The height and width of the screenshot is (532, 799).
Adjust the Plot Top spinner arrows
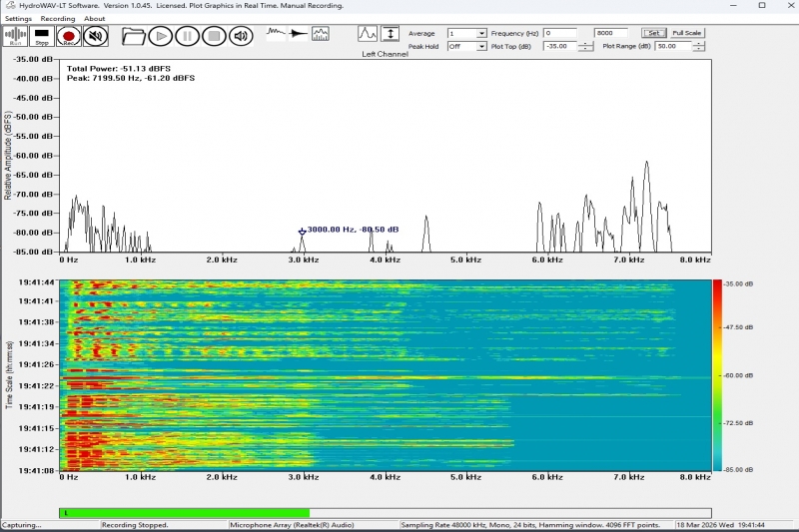click(x=585, y=46)
